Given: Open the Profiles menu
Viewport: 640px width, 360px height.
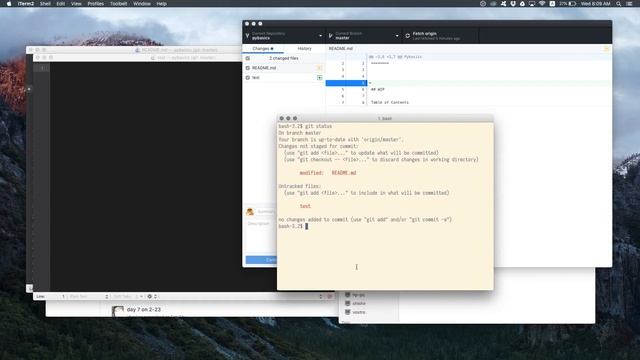Looking at the screenshot, I should (x=96, y=4).
